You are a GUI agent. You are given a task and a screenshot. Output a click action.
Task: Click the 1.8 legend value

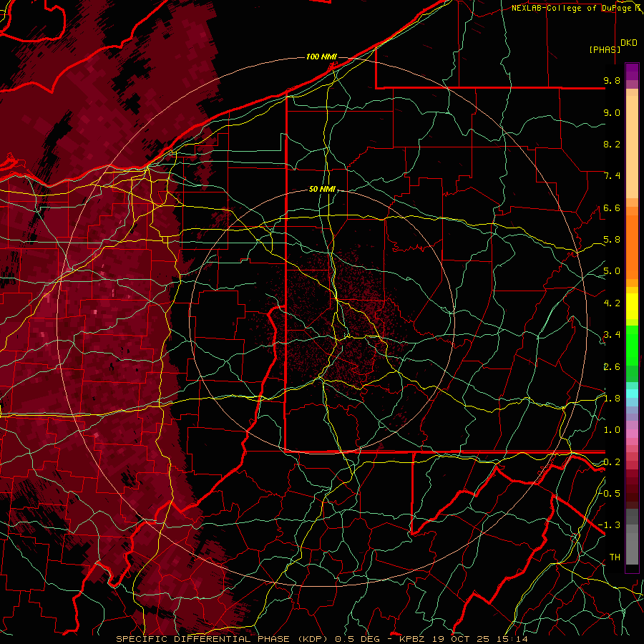[612, 399]
